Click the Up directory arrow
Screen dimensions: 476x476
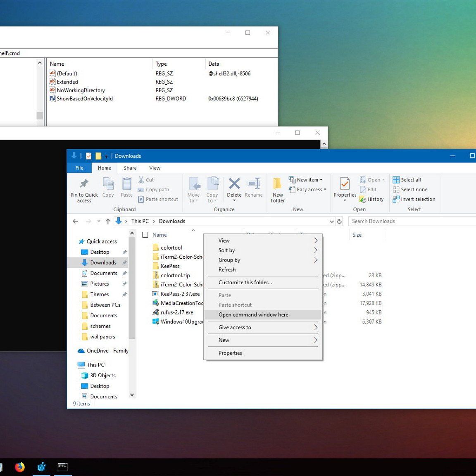108,221
